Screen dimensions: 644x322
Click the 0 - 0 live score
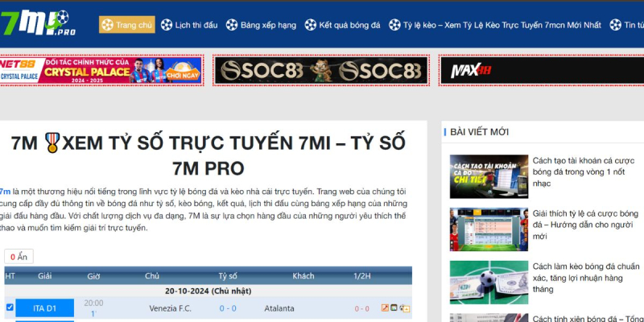pyautogui.click(x=228, y=308)
